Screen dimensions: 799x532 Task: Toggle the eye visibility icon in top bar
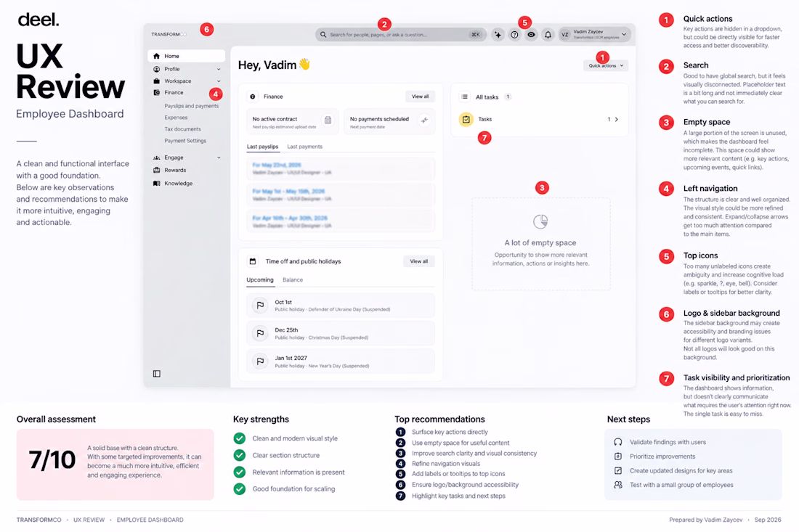pyautogui.click(x=531, y=35)
